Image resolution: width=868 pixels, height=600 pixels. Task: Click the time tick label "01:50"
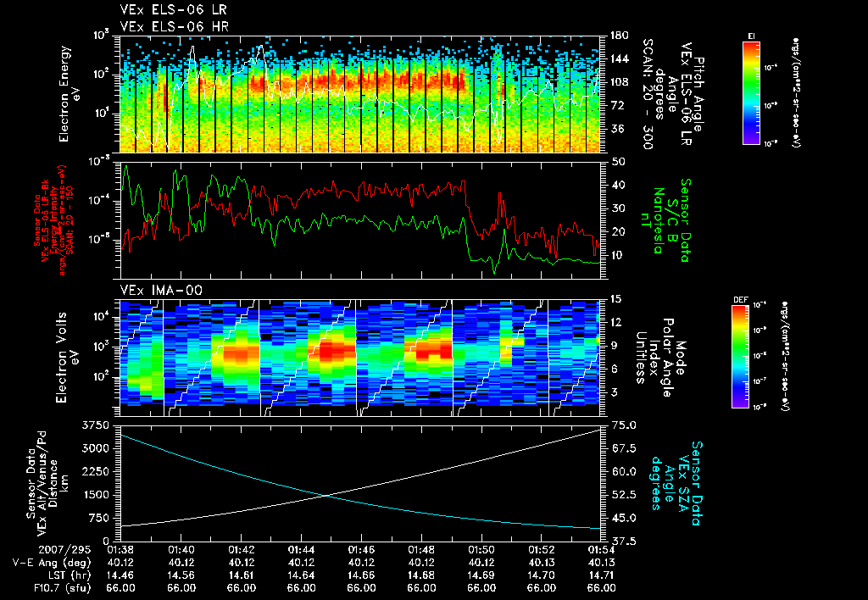(x=481, y=550)
